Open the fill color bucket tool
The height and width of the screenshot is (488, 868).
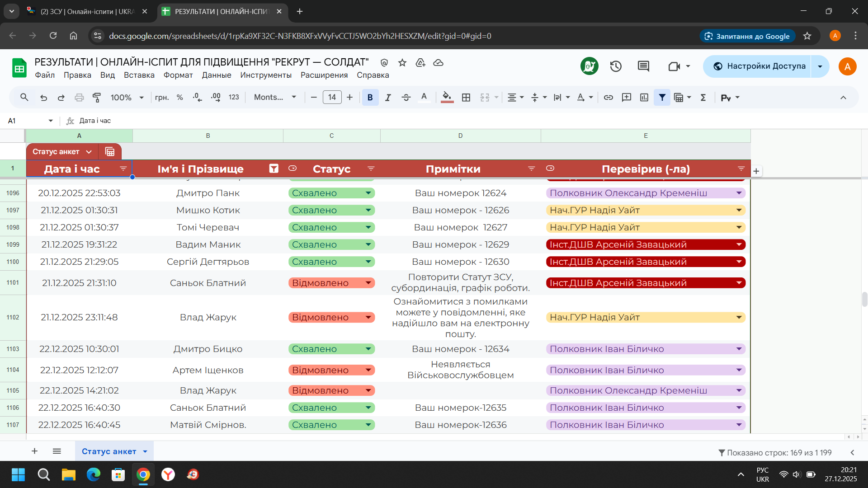(x=447, y=97)
